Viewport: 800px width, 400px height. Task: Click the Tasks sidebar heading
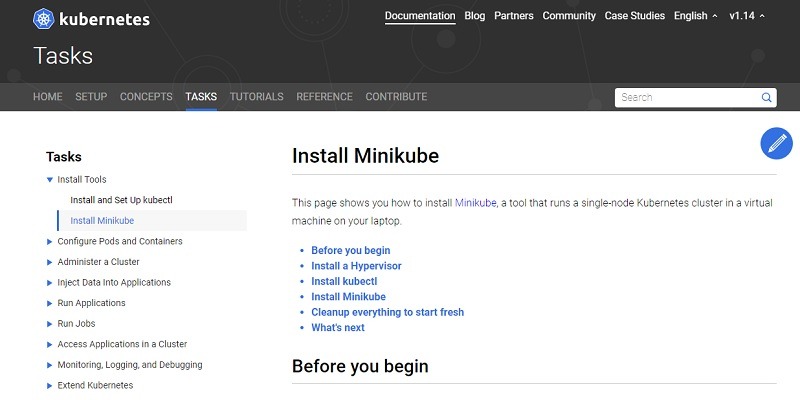[64, 157]
